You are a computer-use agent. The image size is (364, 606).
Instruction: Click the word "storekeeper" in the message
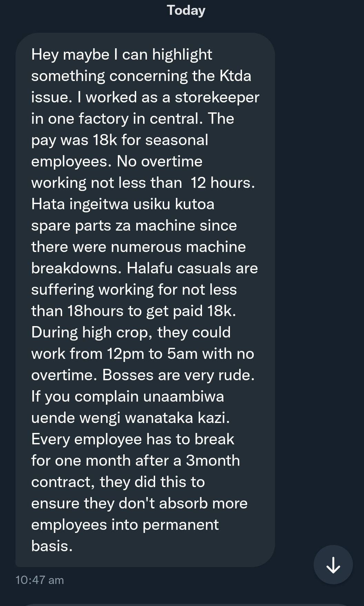217,97
